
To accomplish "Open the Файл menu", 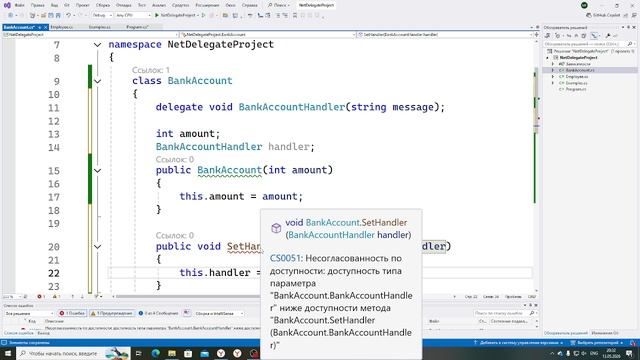I will pyautogui.click(x=19, y=5).
